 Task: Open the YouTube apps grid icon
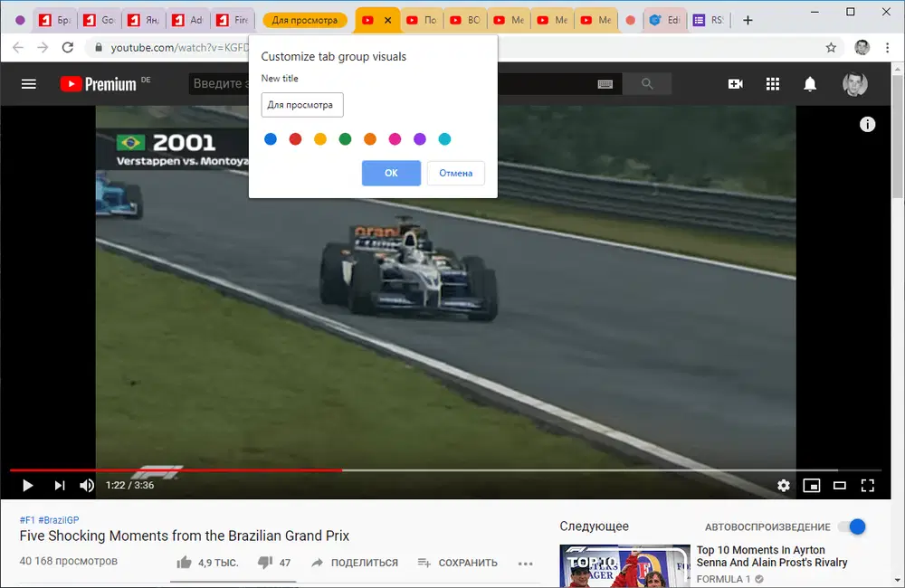(x=773, y=84)
